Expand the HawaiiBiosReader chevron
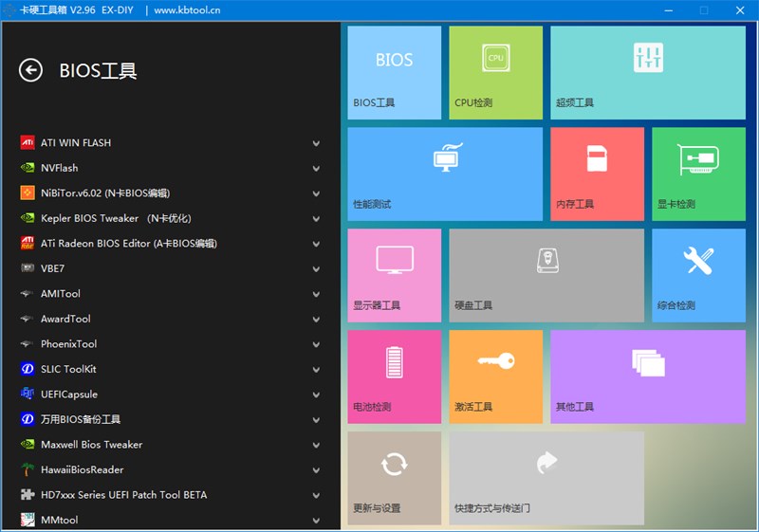This screenshot has width=759, height=532. tap(316, 470)
